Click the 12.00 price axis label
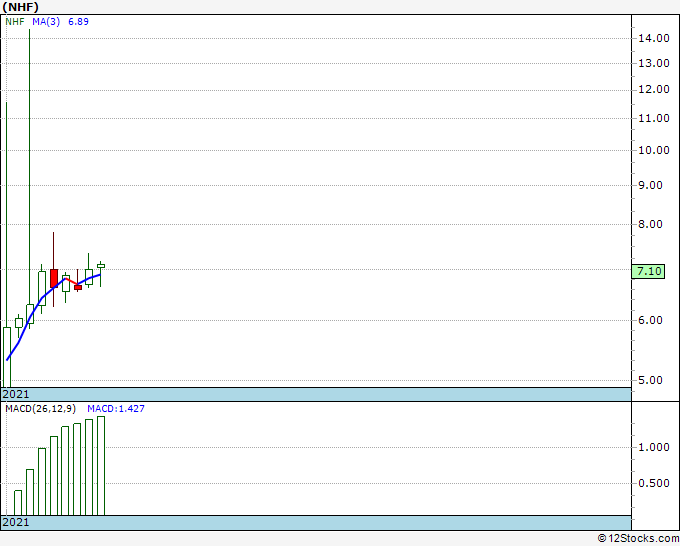This screenshot has height=546, width=680. [x=654, y=89]
